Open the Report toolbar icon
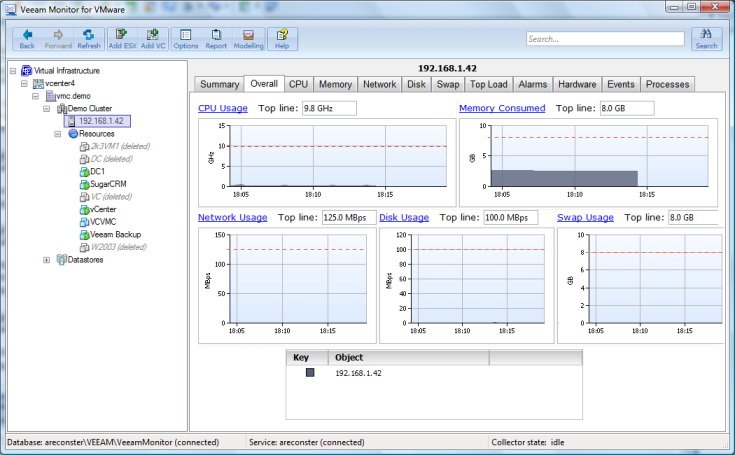This screenshot has width=735, height=455. (x=215, y=38)
